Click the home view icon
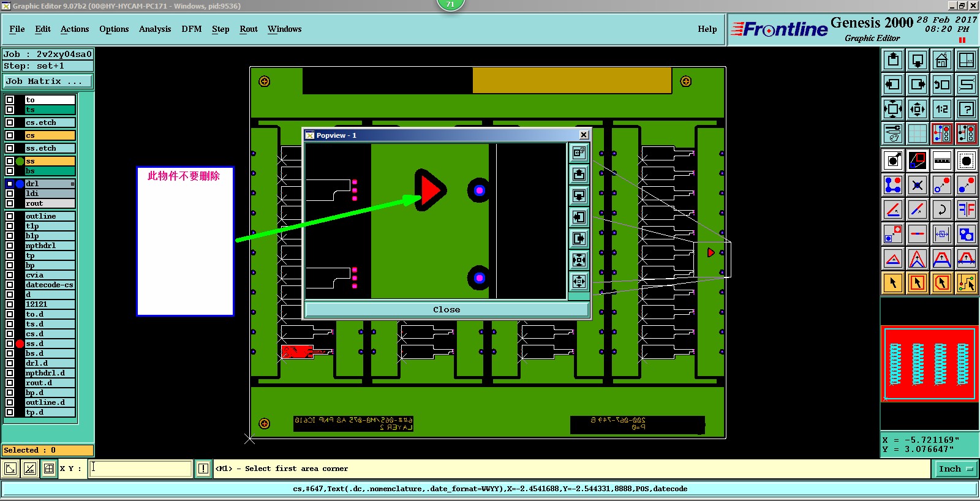Screen dimensions: 980x501 click(942, 60)
